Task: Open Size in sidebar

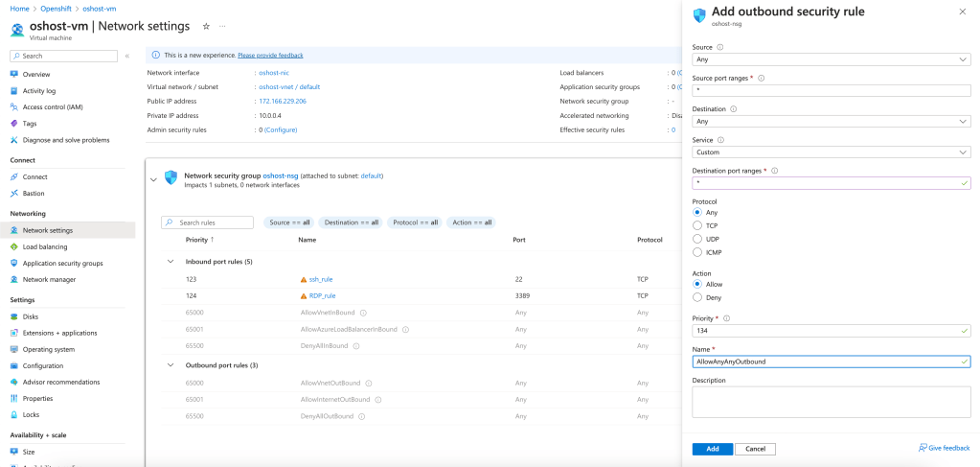Action: point(29,452)
